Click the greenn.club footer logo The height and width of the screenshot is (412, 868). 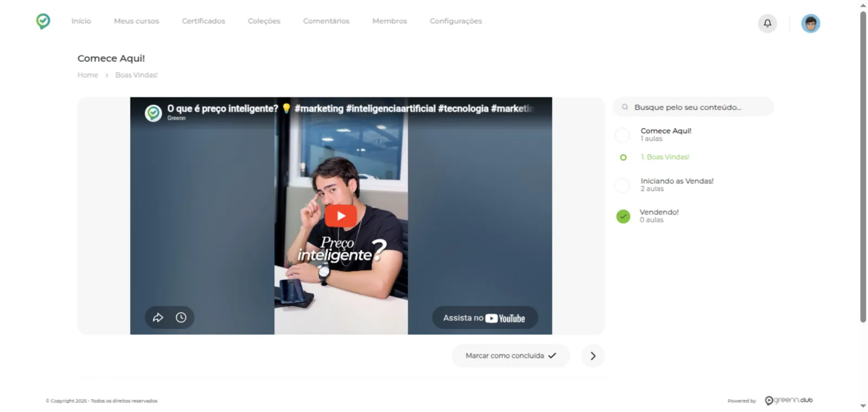coord(789,401)
